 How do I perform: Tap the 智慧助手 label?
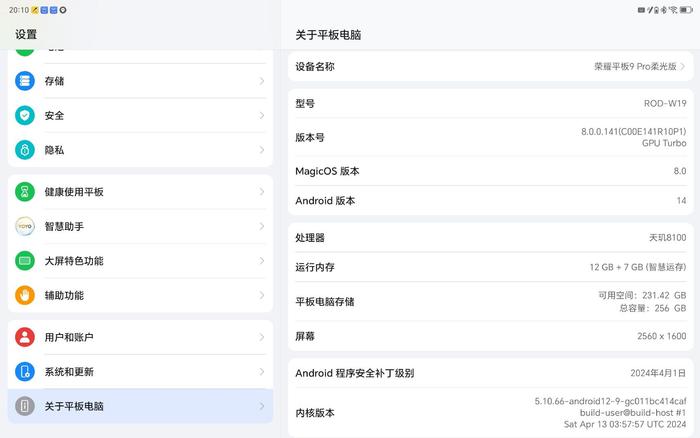click(x=64, y=226)
